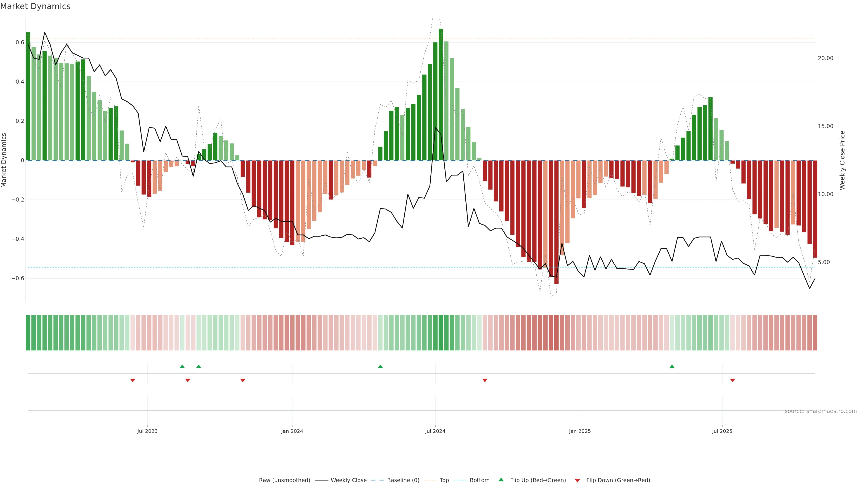Click the red Flip Down triangle in the legend
The height and width of the screenshot is (488, 868).
[x=577, y=481]
